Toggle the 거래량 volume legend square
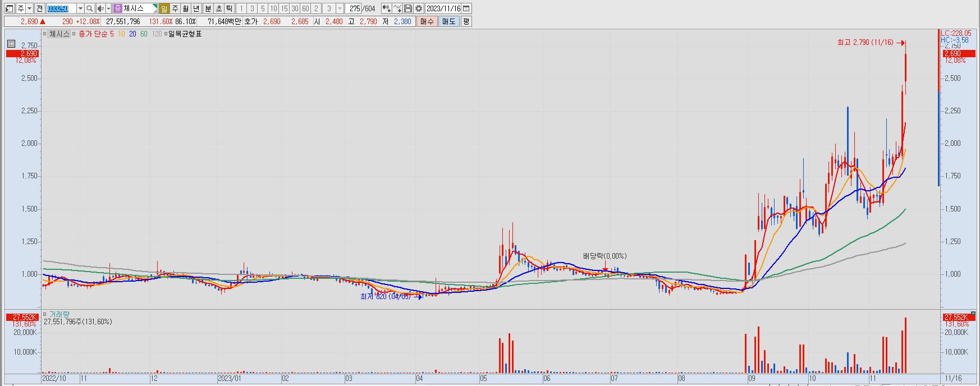Viewport: 980px width, 386px height. 45,315
